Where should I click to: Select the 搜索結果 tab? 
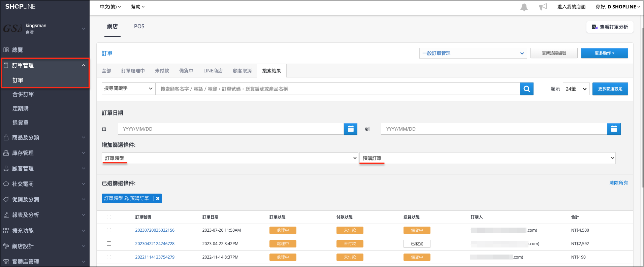coord(271,71)
